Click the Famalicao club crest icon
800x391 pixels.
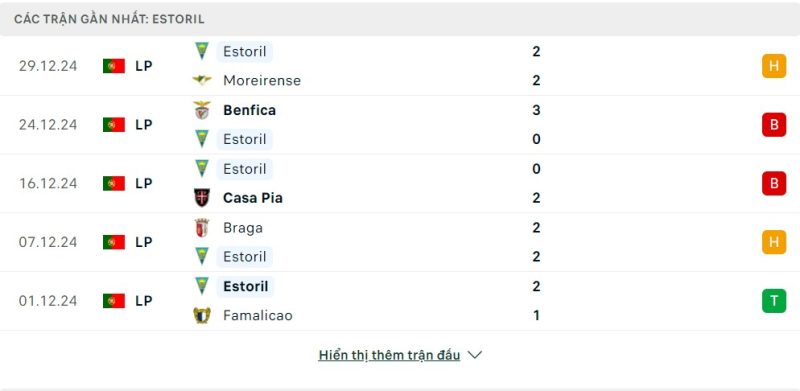click(202, 315)
